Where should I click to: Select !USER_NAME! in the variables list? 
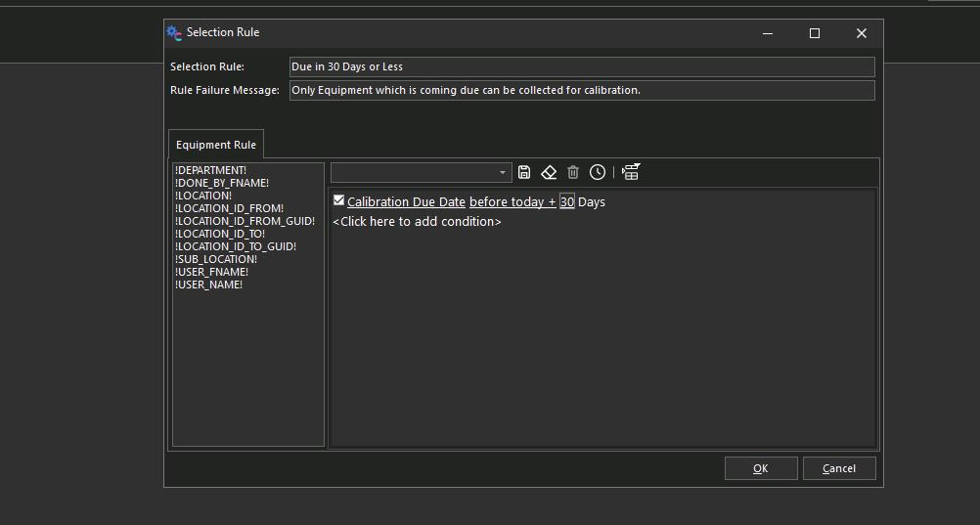click(208, 284)
